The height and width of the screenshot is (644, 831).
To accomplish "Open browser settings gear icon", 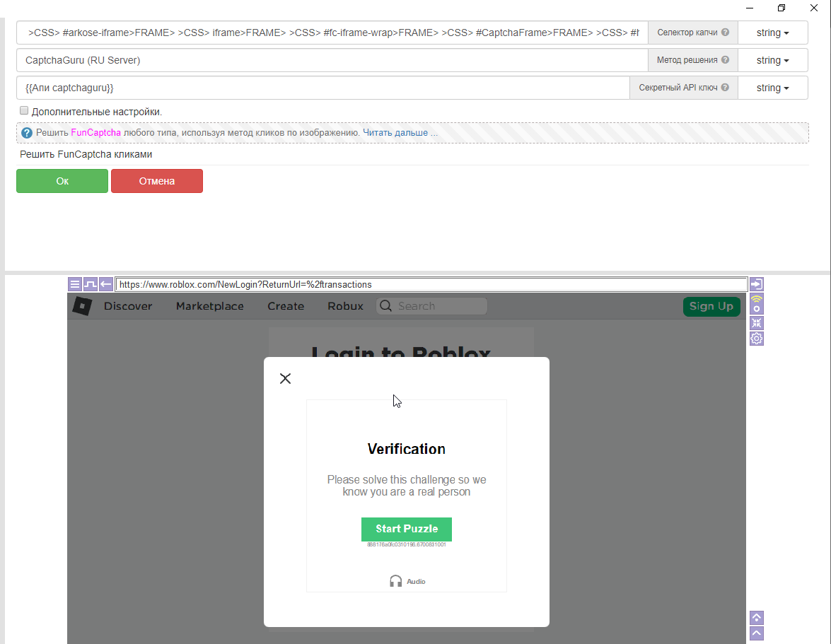I will [x=757, y=339].
